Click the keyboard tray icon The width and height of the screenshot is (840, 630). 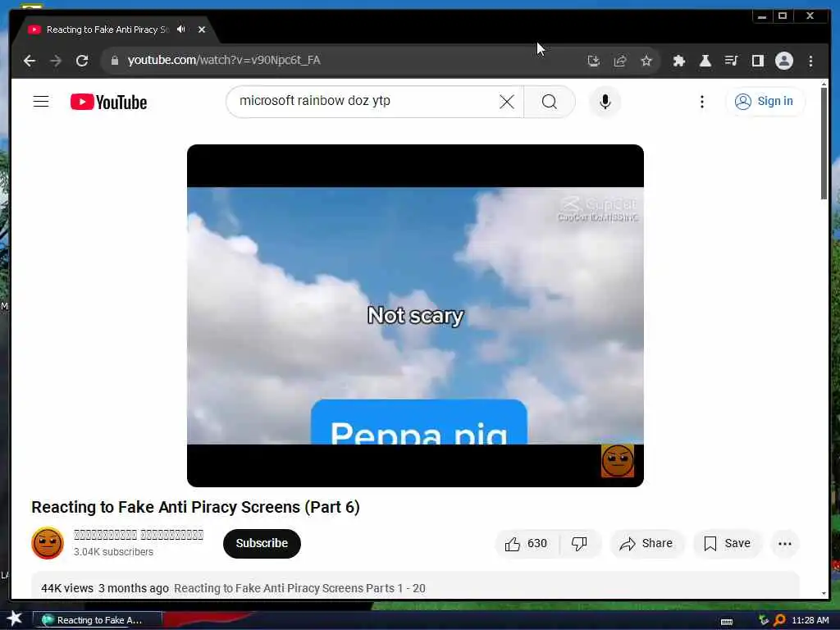tap(727, 622)
